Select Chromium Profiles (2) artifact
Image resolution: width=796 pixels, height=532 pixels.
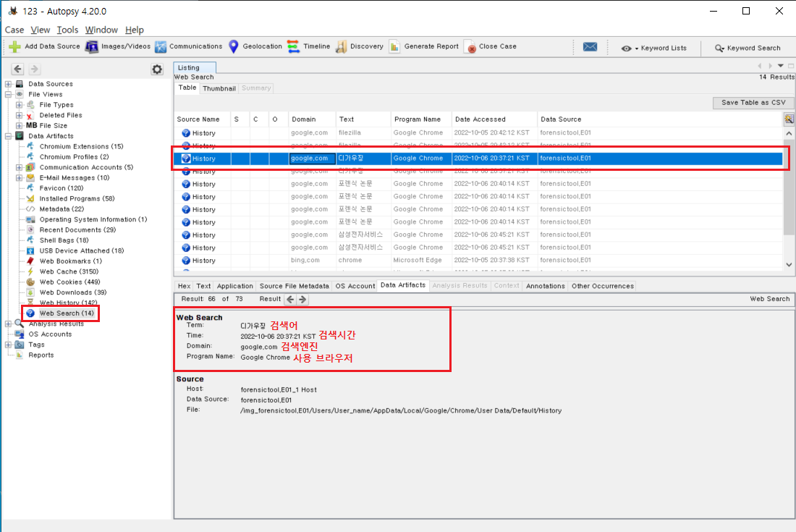pyautogui.click(x=74, y=157)
